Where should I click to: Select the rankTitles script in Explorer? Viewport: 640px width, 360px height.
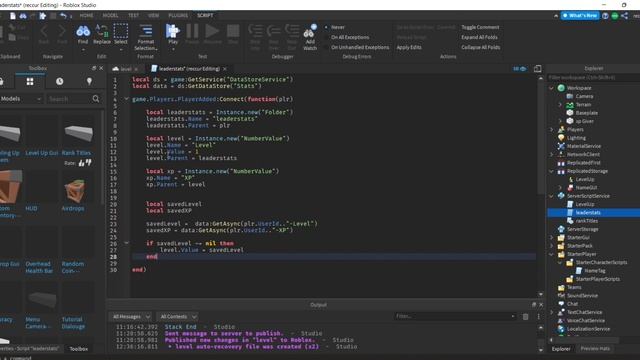point(587,221)
